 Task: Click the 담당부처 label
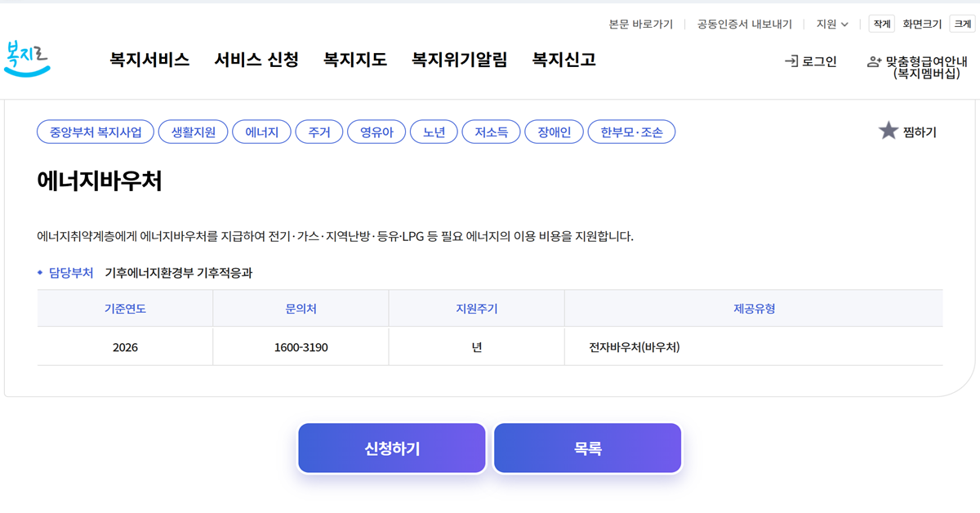tap(71, 273)
